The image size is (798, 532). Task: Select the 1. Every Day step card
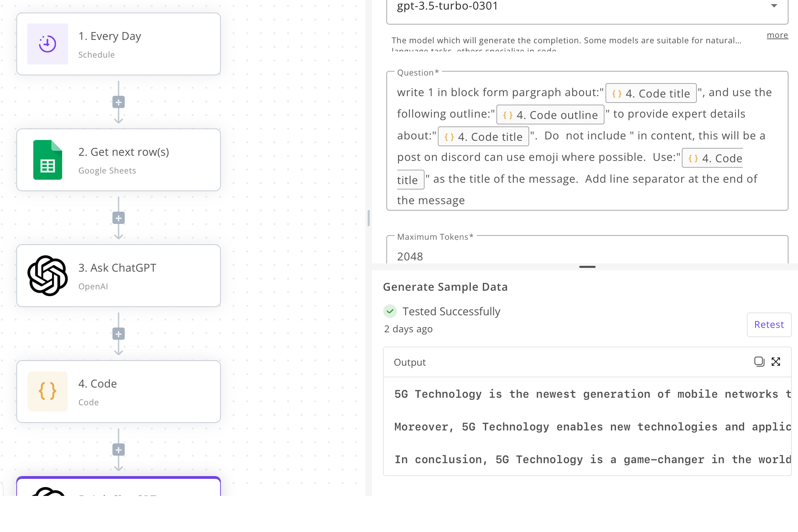119,44
